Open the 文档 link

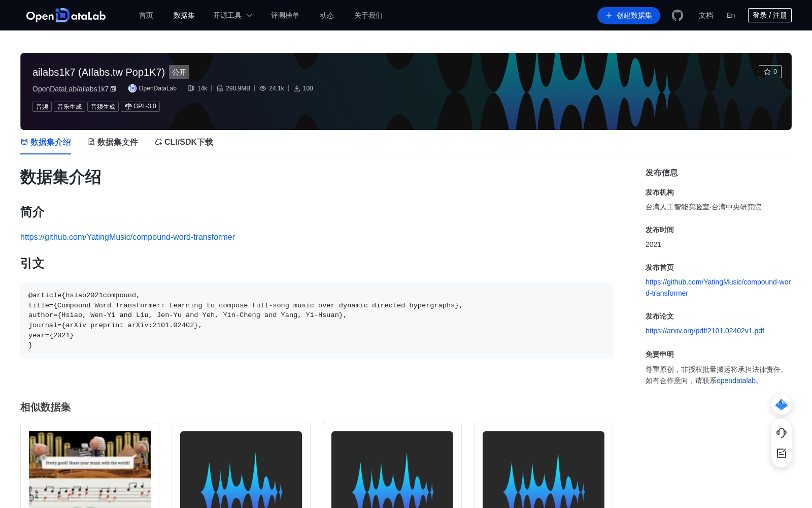(705, 15)
